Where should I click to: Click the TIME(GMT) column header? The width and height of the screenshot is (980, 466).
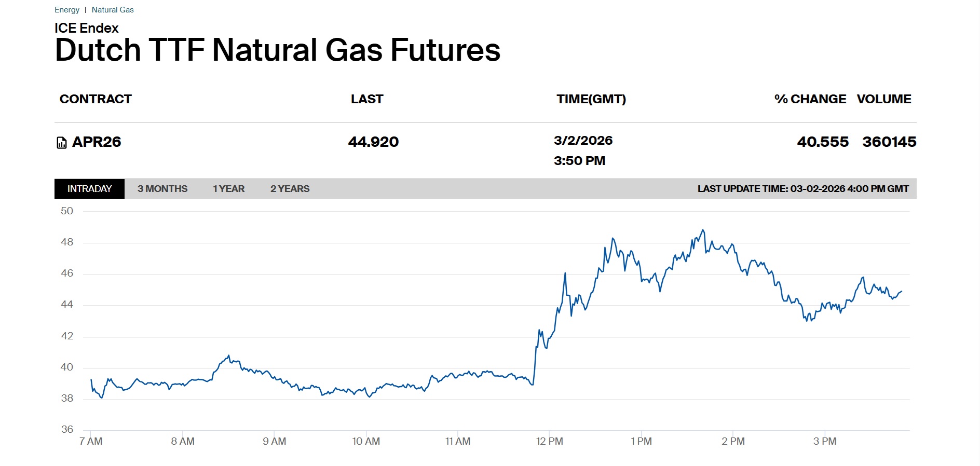[x=591, y=99]
